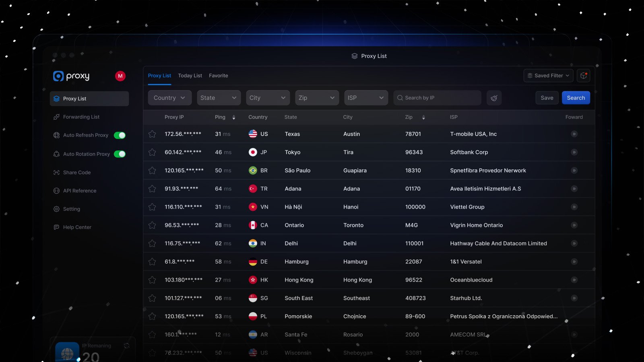644x362 pixels.
Task: Focus the Search by IP field
Action: pyautogui.click(x=437, y=98)
